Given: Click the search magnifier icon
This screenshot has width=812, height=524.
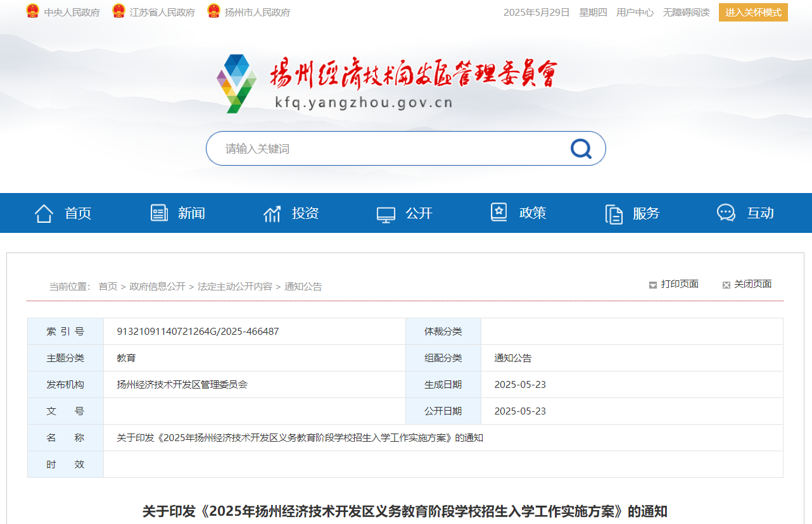Looking at the screenshot, I should coord(580,148).
